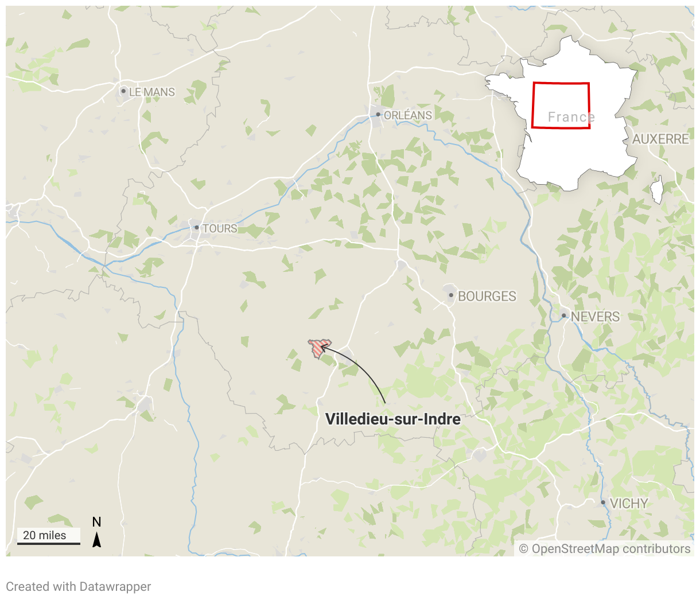The height and width of the screenshot is (600, 700).
Task: Open the Created with Datawrapper link
Action: (x=79, y=587)
